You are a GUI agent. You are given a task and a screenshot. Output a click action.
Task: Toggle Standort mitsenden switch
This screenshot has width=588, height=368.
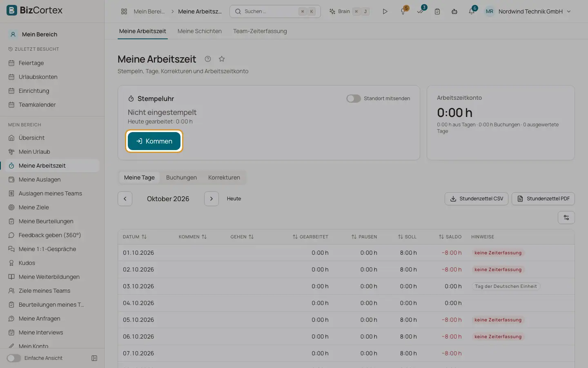[354, 99]
